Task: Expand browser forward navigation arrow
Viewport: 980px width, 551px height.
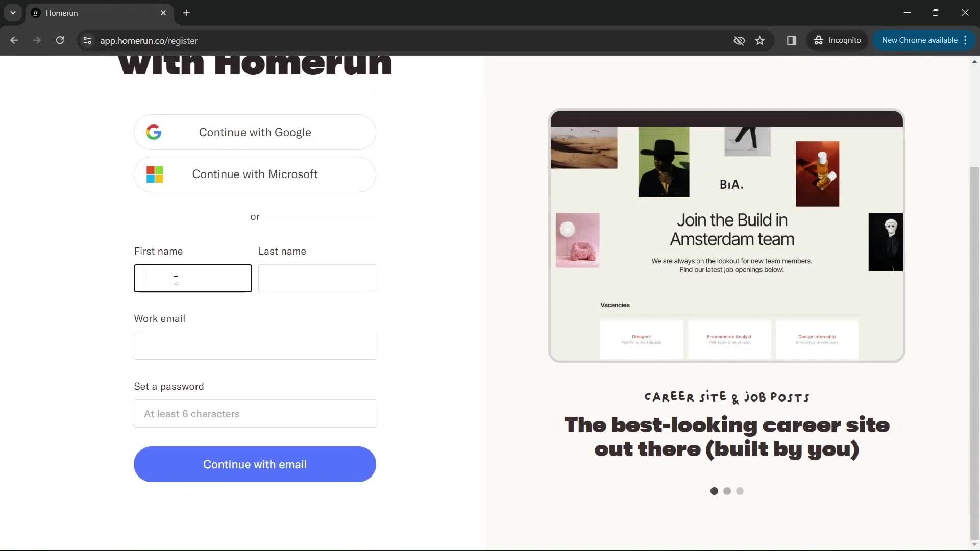Action: pos(36,40)
